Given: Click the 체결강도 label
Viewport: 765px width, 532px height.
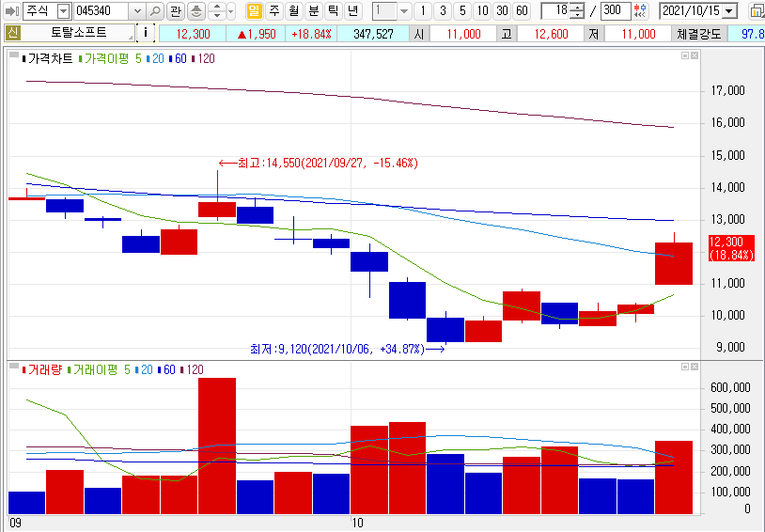Looking at the screenshot, I should click(698, 34).
